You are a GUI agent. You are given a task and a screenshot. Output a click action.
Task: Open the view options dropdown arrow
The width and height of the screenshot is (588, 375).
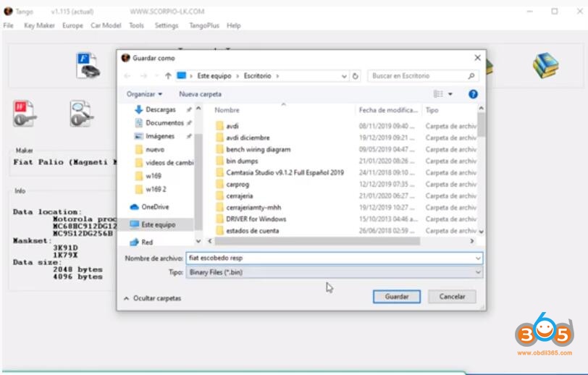pyautogui.click(x=450, y=94)
